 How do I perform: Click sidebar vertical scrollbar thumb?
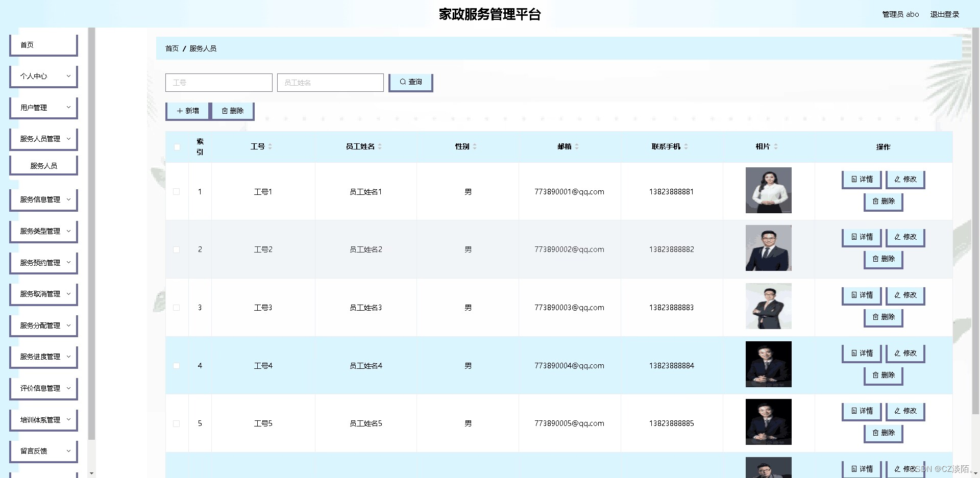pyautogui.click(x=91, y=234)
